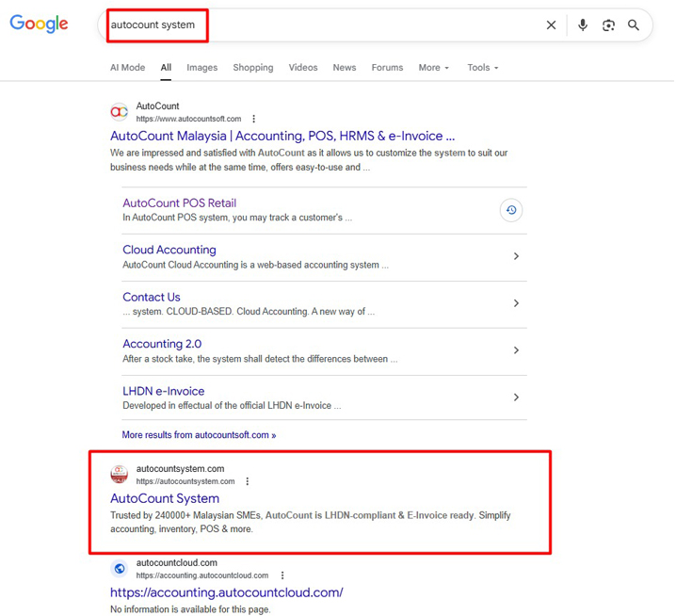The image size is (676, 616).
Task: Open the Shopping tab
Action: [x=253, y=68]
